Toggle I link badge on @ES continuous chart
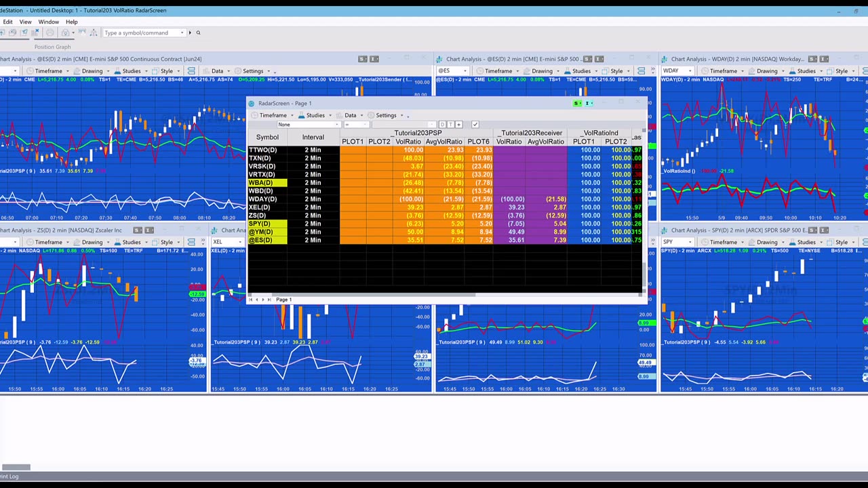 pos(374,59)
